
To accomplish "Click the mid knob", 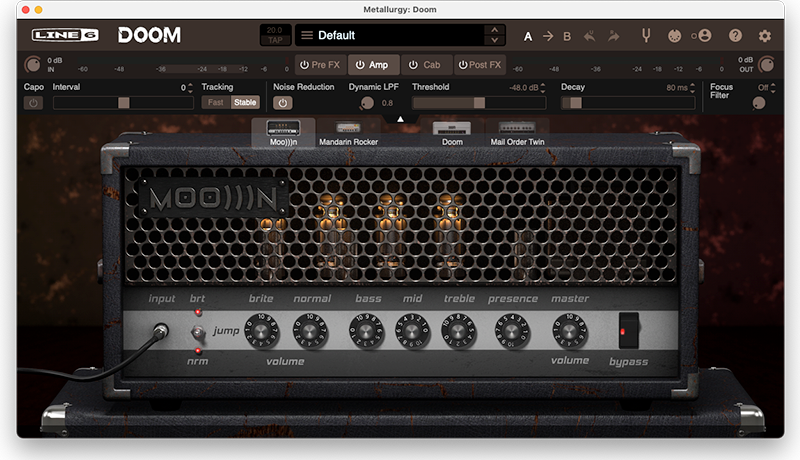I will 412,331.
